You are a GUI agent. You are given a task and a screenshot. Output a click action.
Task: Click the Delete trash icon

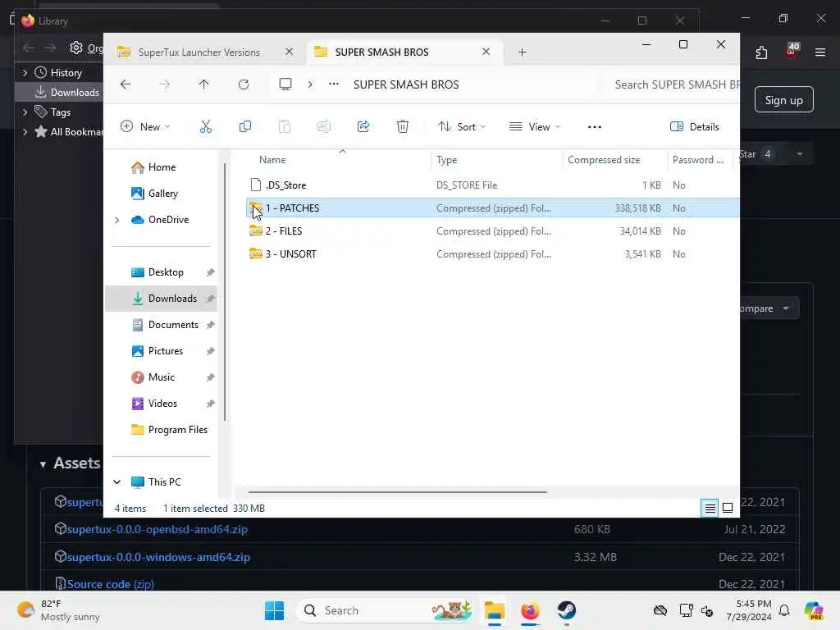click(402, 127)
